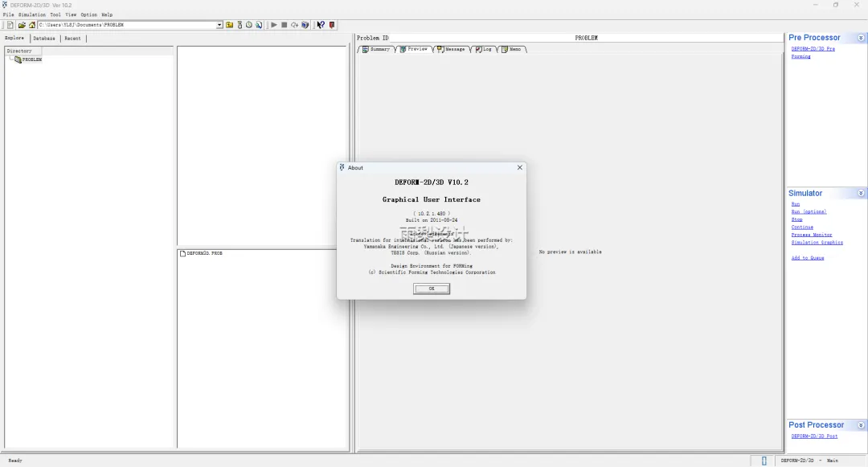Click OK in the About dialog
The image size is (868, 467).
tap(432, 289)
